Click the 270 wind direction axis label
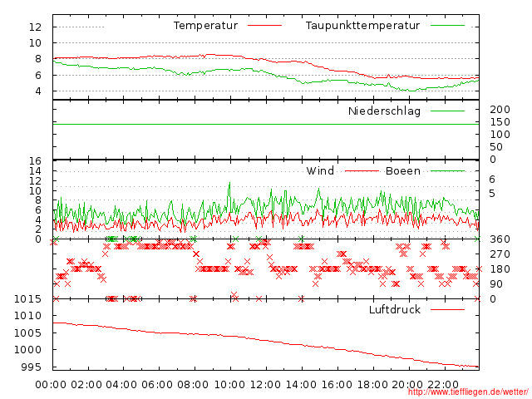 (499, 254)
